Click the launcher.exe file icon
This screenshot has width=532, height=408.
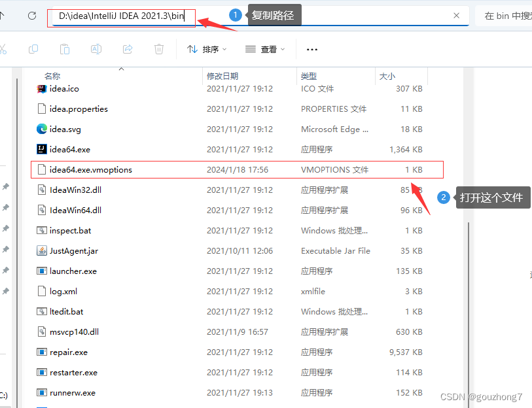click(x=41, y=271)
